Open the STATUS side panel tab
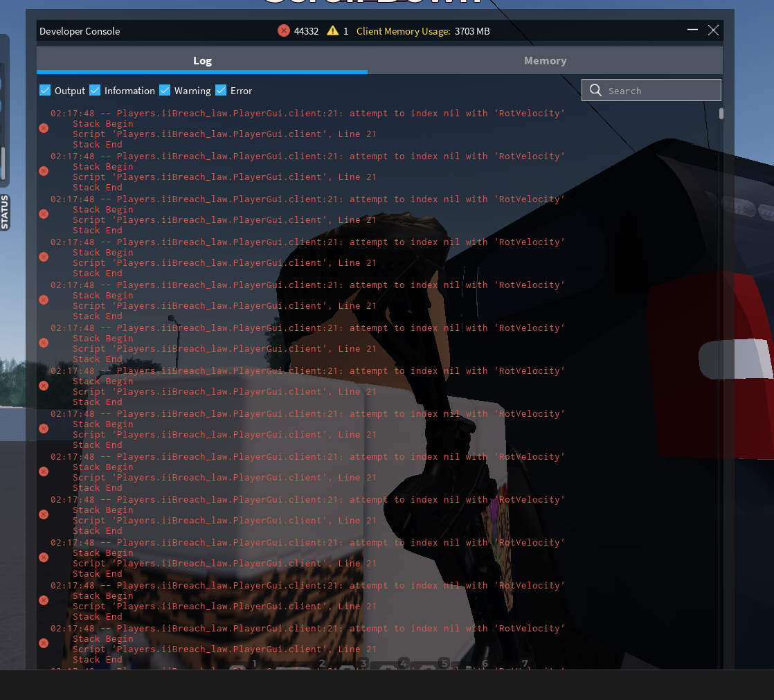The width and height of the screenshot is (774, 700). pos(5,212)
